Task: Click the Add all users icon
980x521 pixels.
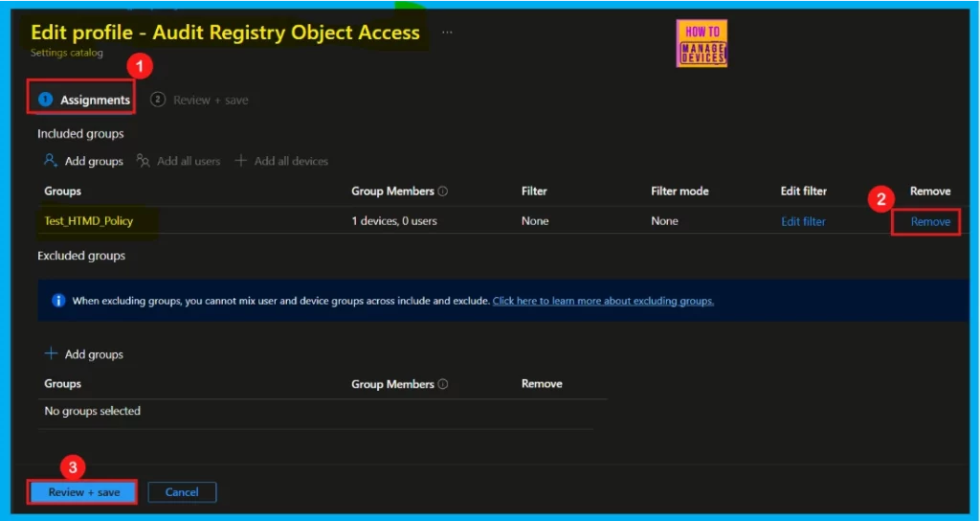Action: pos(144,161)
